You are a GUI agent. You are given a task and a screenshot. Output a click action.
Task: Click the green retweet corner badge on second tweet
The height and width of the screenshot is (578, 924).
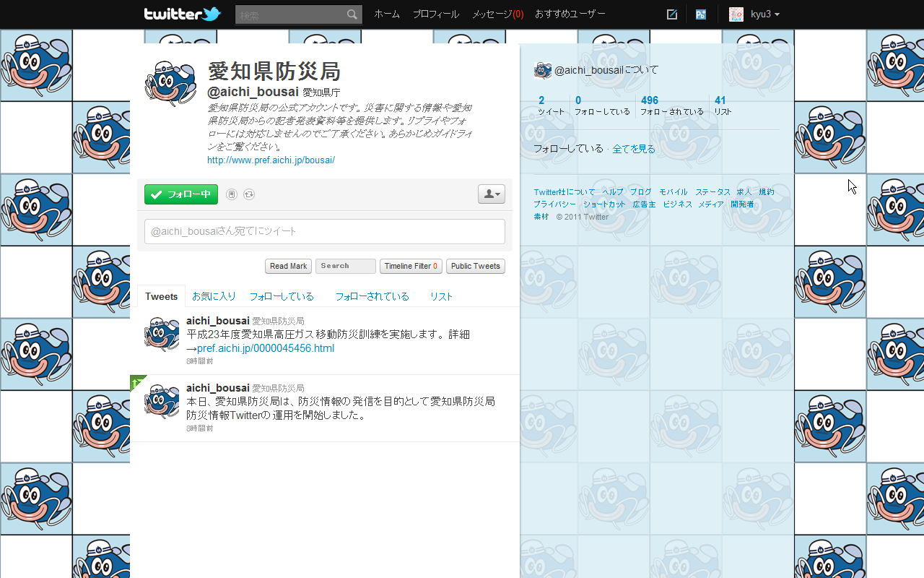point(136,381)
